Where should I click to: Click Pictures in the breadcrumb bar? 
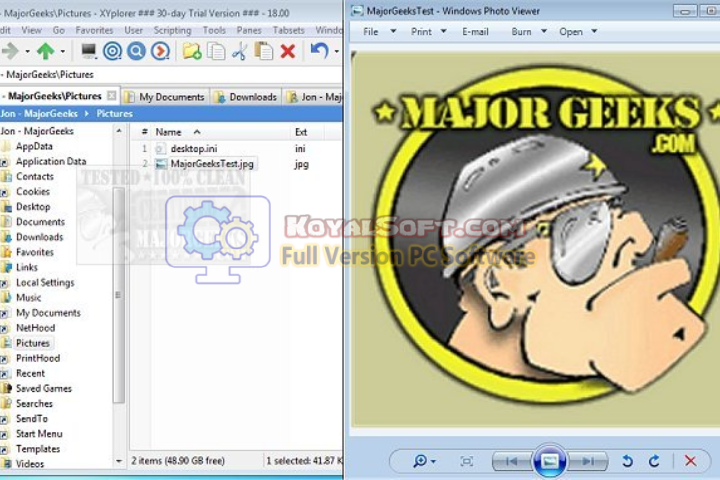point(114,113)
